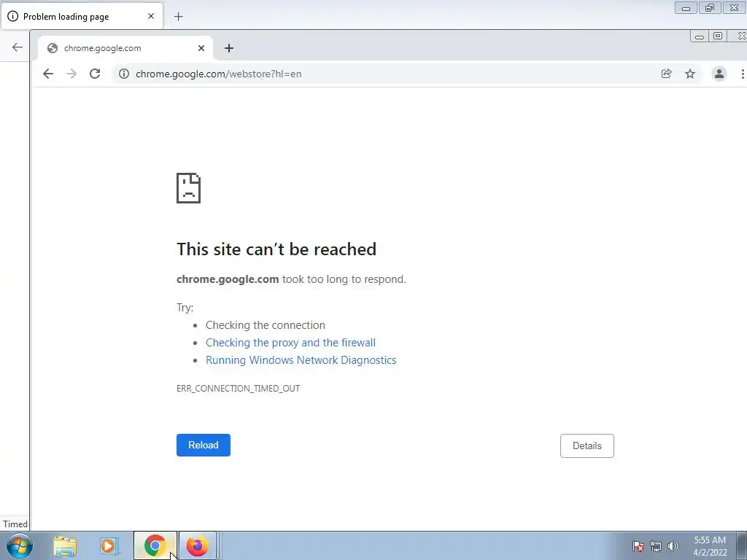This screenshot has height=560, width=747.
Task: Close the 'Problem loading page' tab
Action: tap(150, 16)
